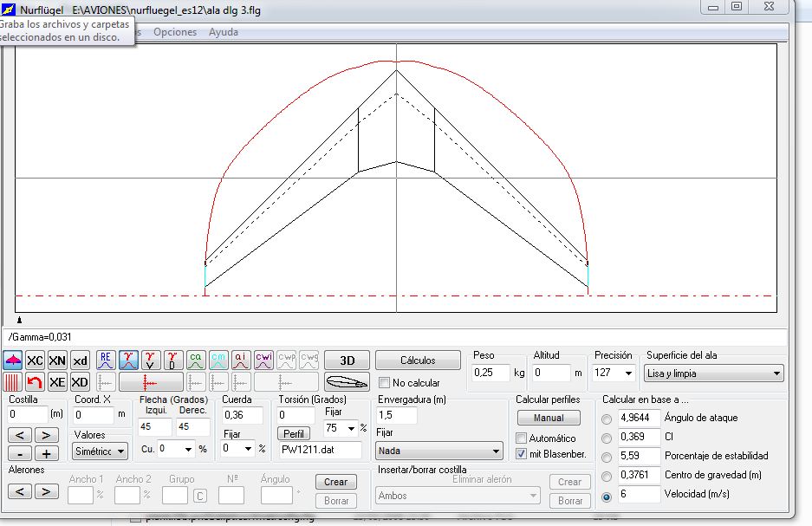Click the red vertical ribs icon
The width and height of the screenshot is (812, 526).
point(13,382)
